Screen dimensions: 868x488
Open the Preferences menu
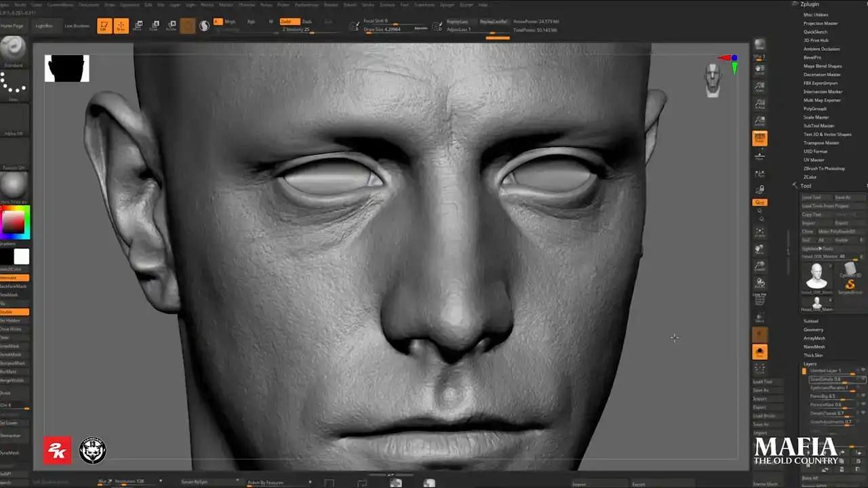[306, 5]
